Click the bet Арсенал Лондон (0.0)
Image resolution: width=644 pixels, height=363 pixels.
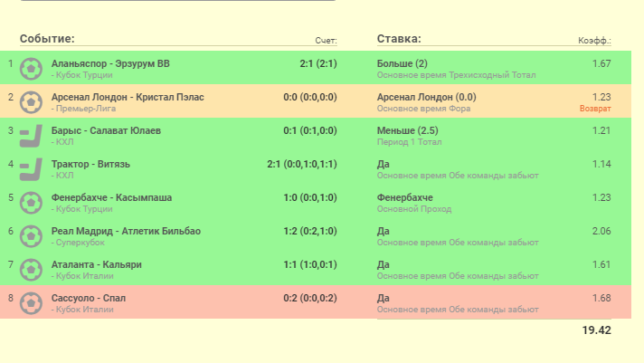coord(427,98)
